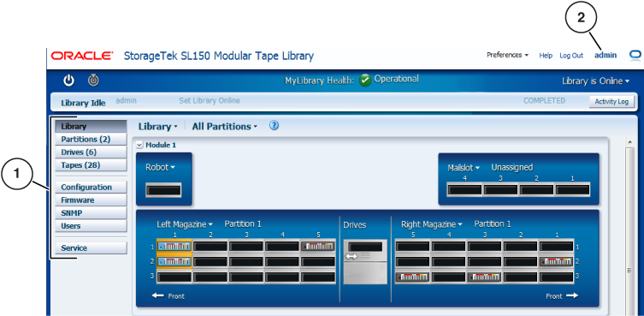644x316 pixels.
Task: Select the Robot slot
Action: 163,190
